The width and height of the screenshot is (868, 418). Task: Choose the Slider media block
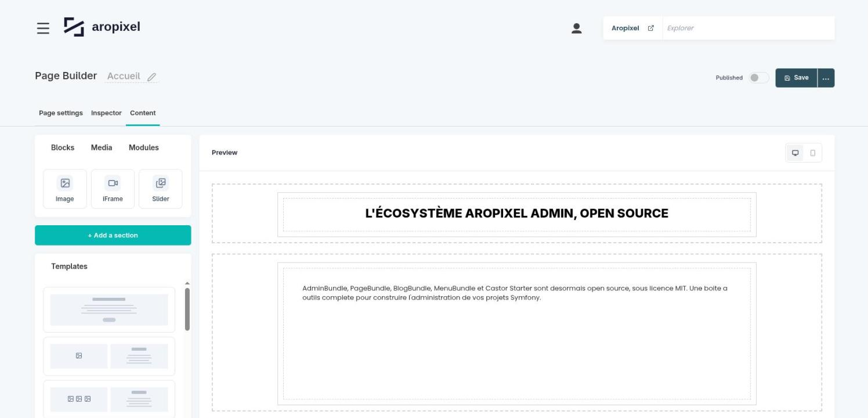pyautogui.click(x=161, y=189)
